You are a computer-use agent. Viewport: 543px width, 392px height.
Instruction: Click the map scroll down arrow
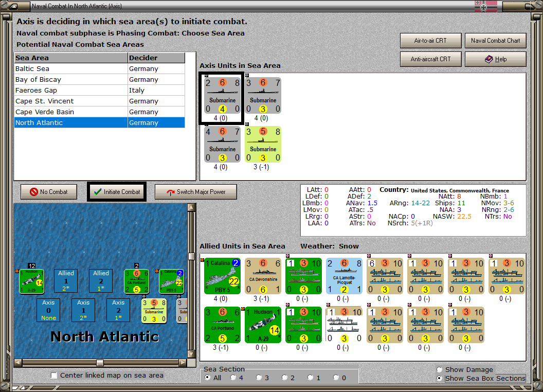[x=191, y=354]
